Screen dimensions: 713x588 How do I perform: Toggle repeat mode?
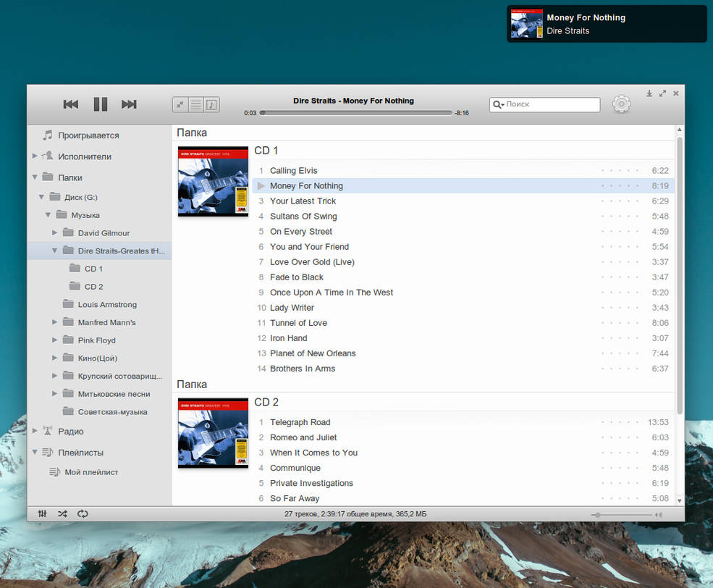pyautogui.click(x=83, y=514)
